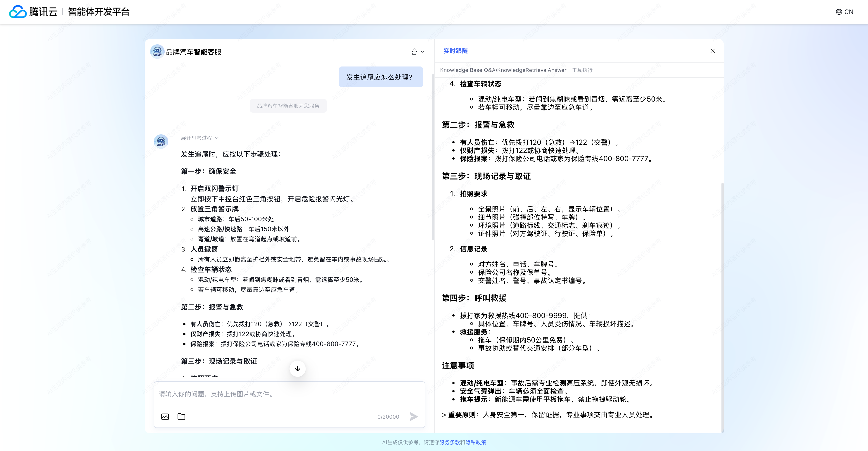Click the image upload icon
The width and height of the screenshot is (868, 451).
[x=165, y=417]
